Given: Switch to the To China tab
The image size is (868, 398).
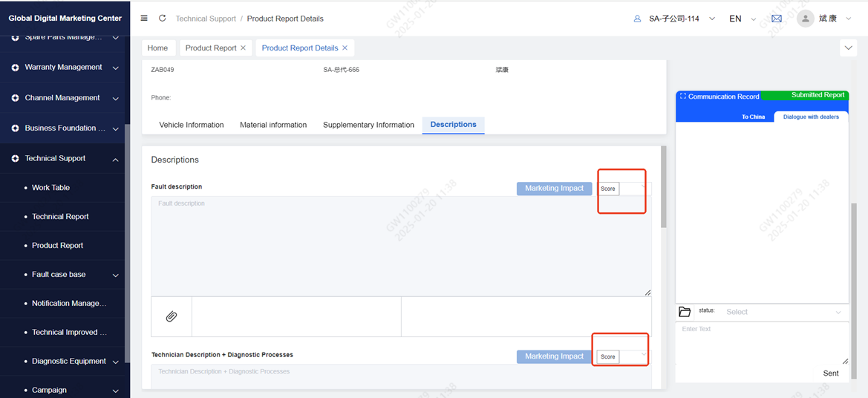Looking at the screenshot, I should click(753, 117).
